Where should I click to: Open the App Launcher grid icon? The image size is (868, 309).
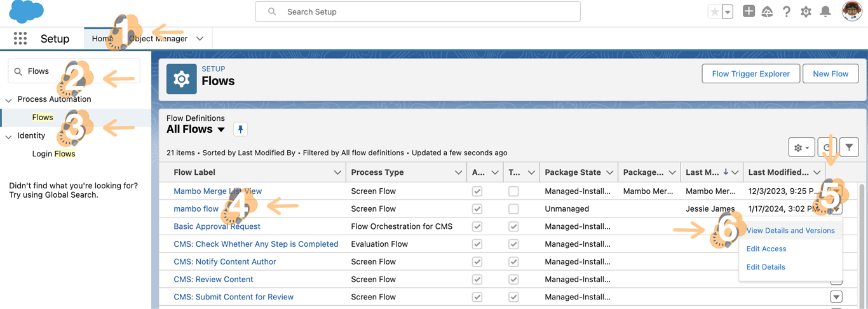[20, 39]
